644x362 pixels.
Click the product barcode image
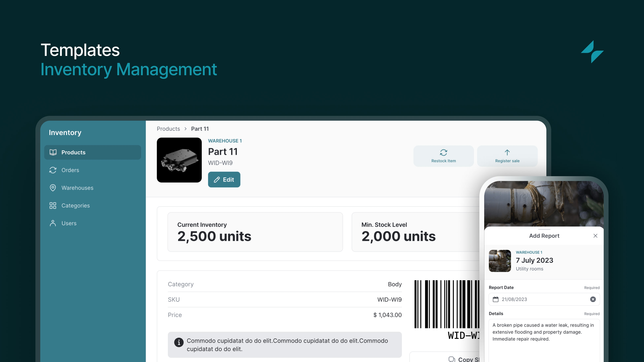coord(447,310)
